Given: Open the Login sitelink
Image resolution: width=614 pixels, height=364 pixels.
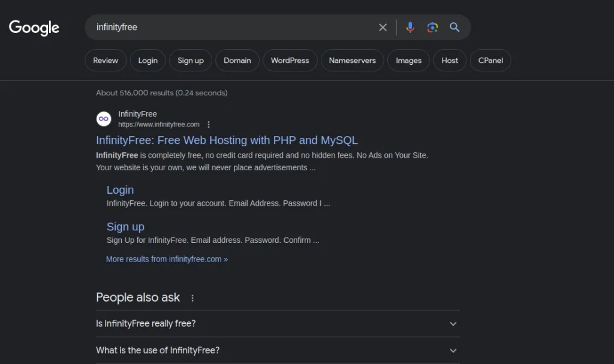Looking at the screenshot, I should (x=120, y=190).
